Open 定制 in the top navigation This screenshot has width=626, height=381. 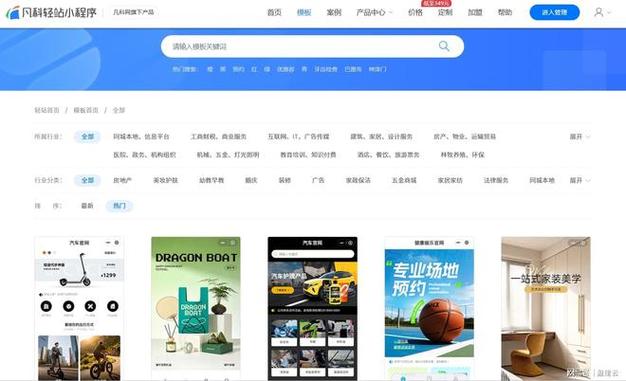coord(445,12)
